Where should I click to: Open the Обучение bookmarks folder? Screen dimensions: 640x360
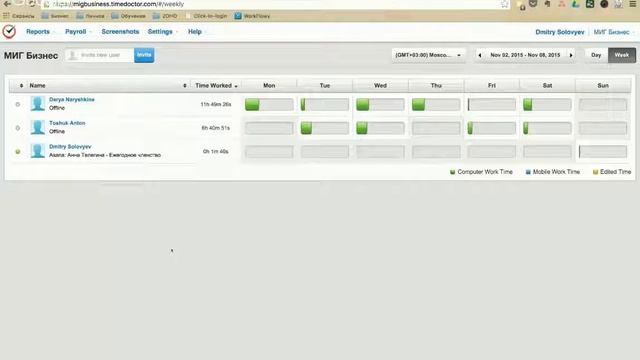[x=128, y=16]
